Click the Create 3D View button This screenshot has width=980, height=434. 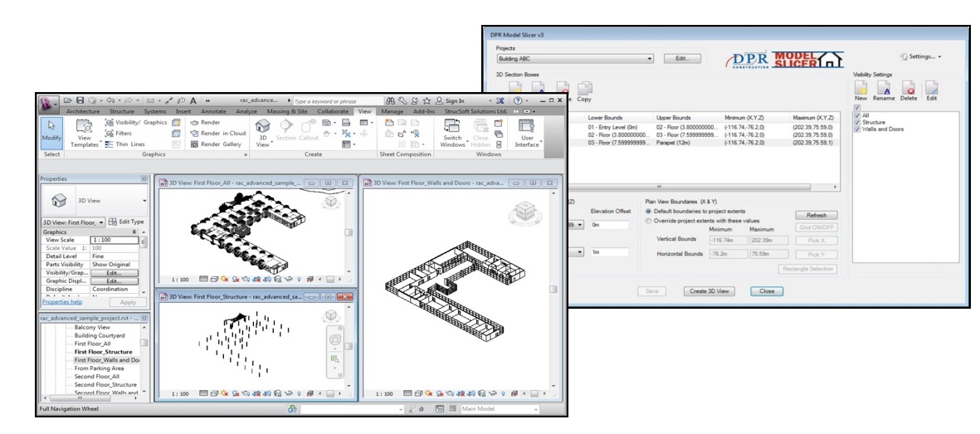coord(708,291)
